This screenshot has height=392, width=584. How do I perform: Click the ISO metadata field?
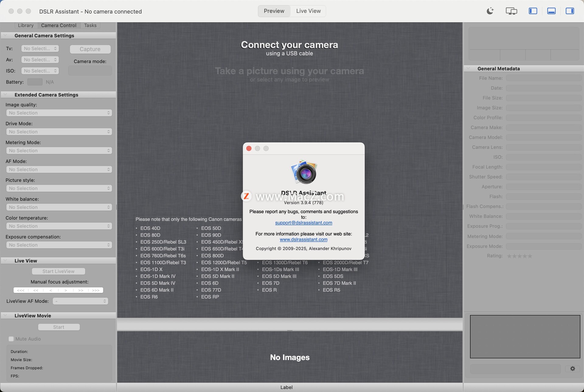tap(544, 157)
